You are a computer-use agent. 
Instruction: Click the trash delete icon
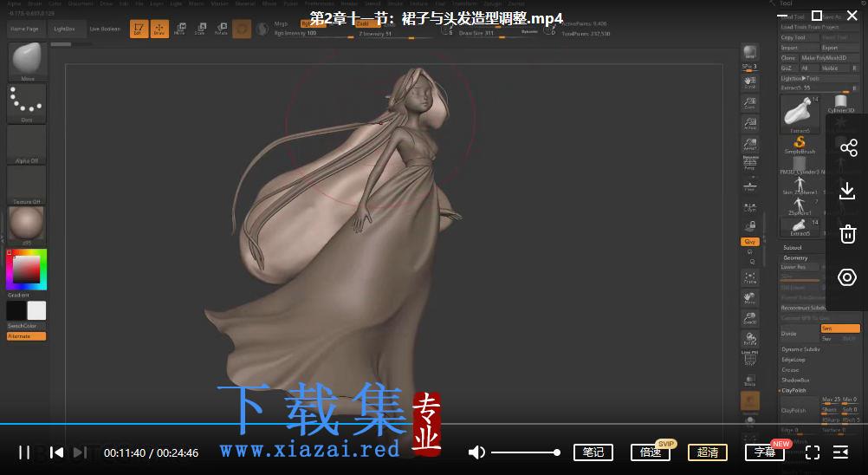(847, 234)
